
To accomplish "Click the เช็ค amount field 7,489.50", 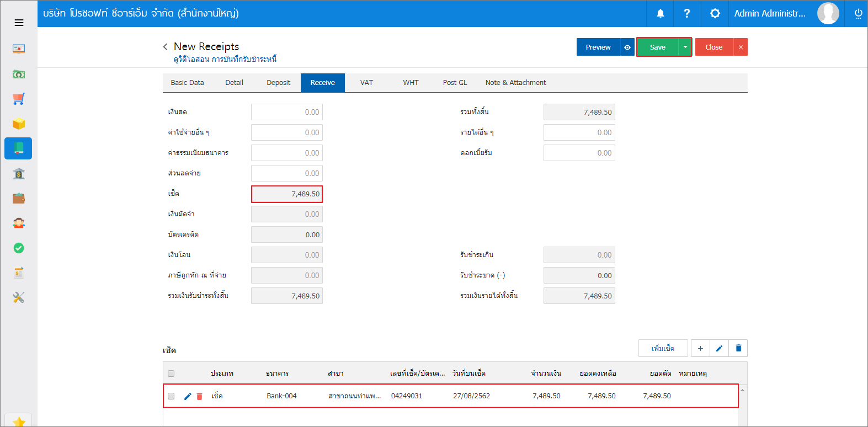I will coord(287,194).
